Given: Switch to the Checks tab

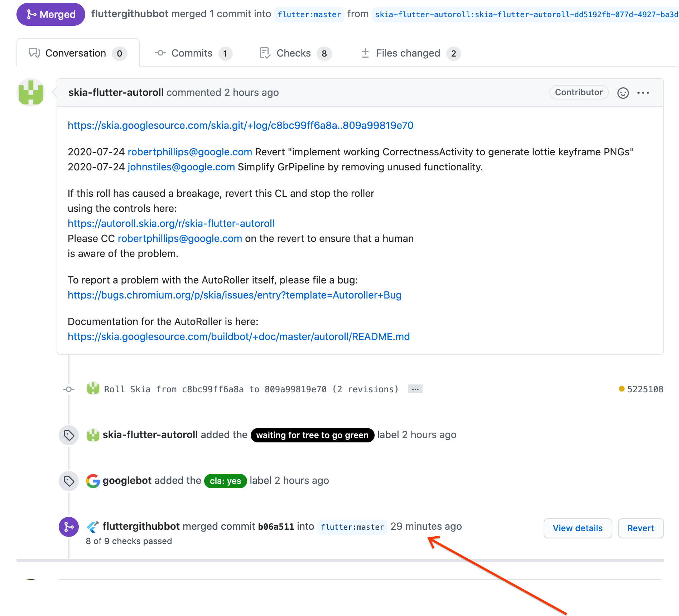Looking at the screenshot, I should click(294, 53).
